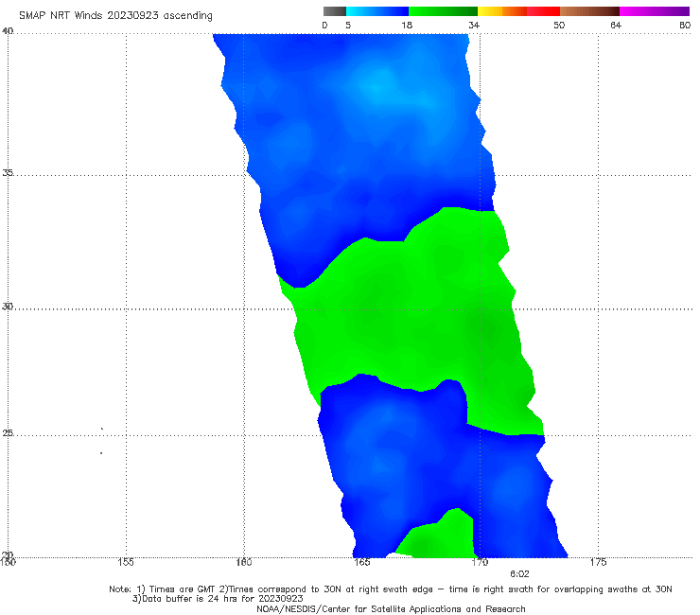
Task: Click the color bar label '64'
Action: point(616,25)
